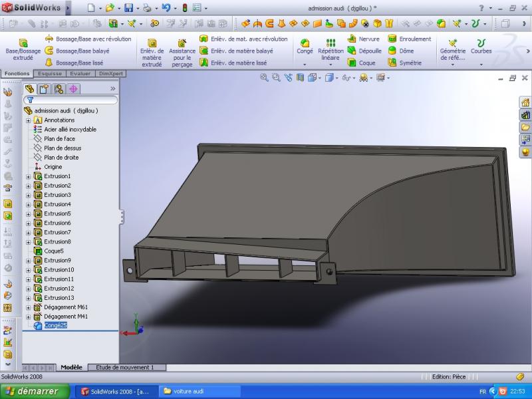Switch to the Fonctions tab
This screenshot has height=399, width=532.
click(x=17, y=74)
